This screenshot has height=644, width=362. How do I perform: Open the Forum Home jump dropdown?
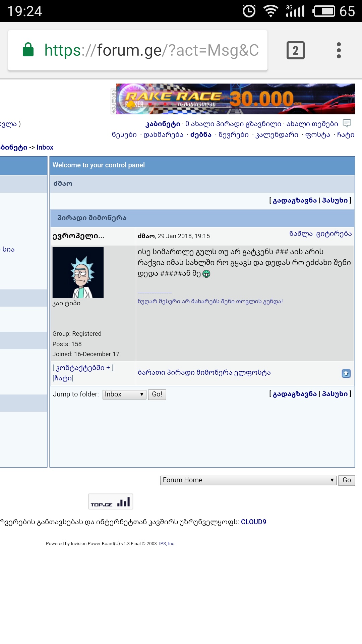tap(248, 480)
